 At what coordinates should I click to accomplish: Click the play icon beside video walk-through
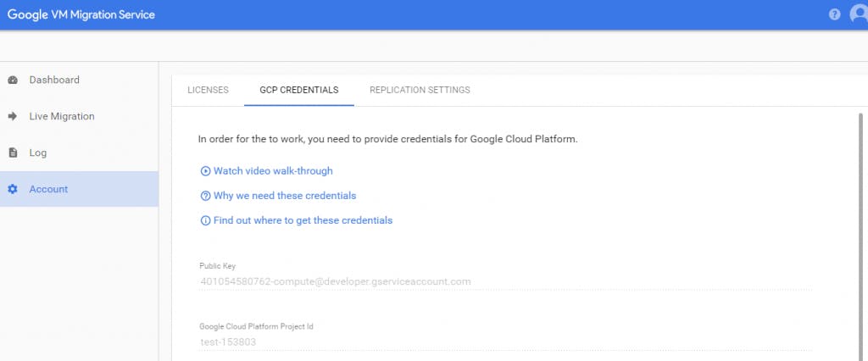tap(205, 171)
